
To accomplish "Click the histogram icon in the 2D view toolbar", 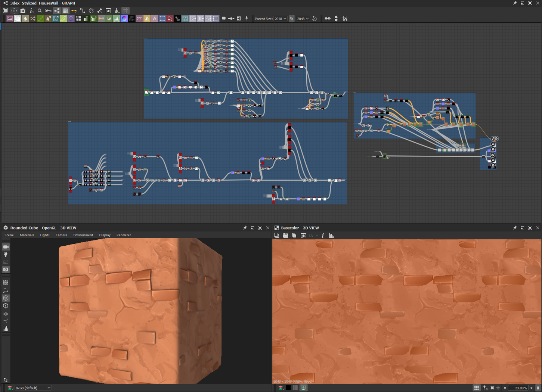I will point(331,236).
